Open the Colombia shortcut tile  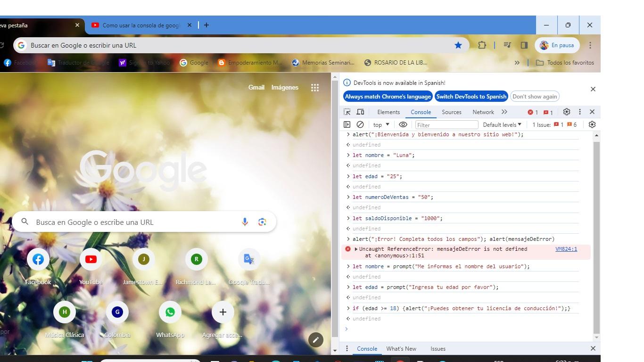pos(117,320)
